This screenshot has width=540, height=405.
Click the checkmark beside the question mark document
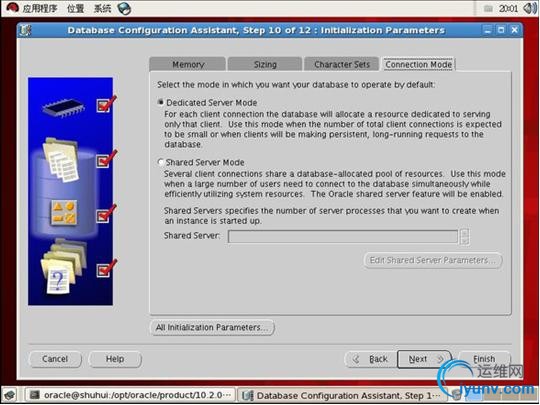(106, 268)
